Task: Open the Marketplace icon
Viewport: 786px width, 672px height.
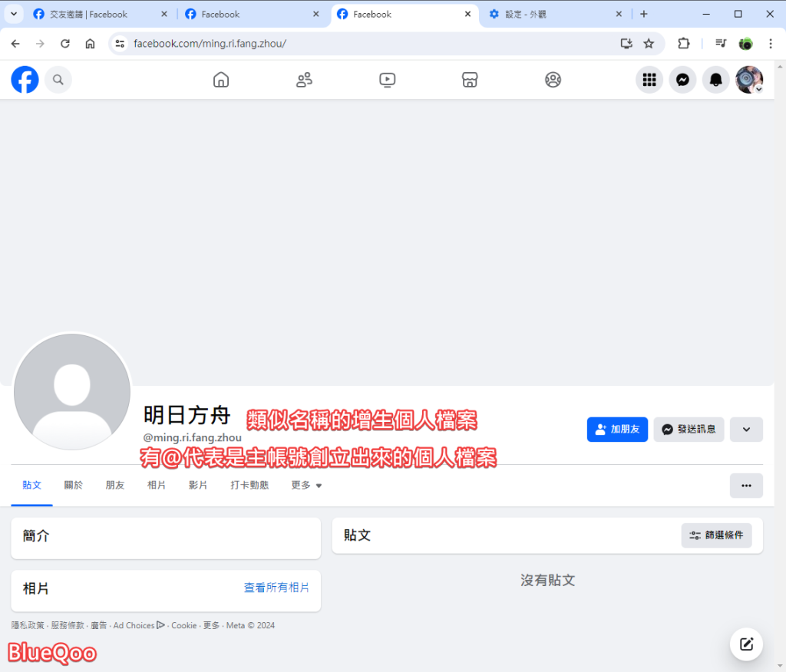Action: coord(470,80)
